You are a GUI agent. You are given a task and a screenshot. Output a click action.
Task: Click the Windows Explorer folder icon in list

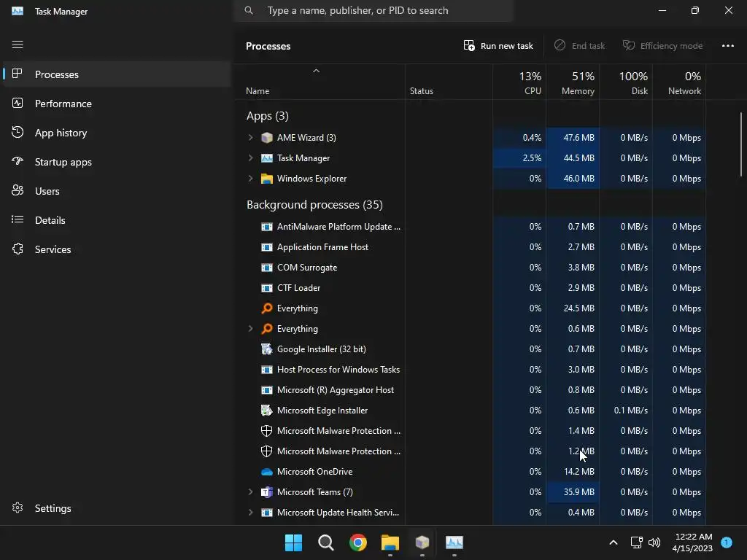point(267,179)
